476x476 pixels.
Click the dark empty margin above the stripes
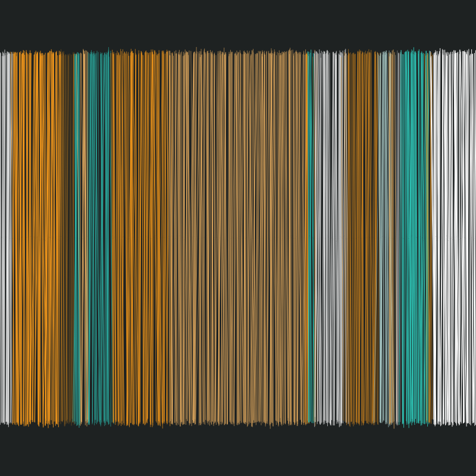coord(238,24)
